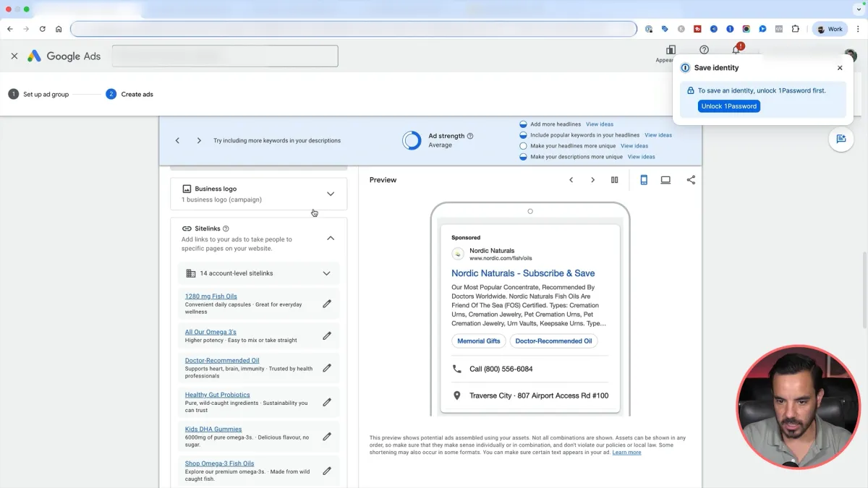Go to previous ad strength suggestion
The width and height of the screenshot is (868, 488).
pyautogui.click(x=177, y=140)
